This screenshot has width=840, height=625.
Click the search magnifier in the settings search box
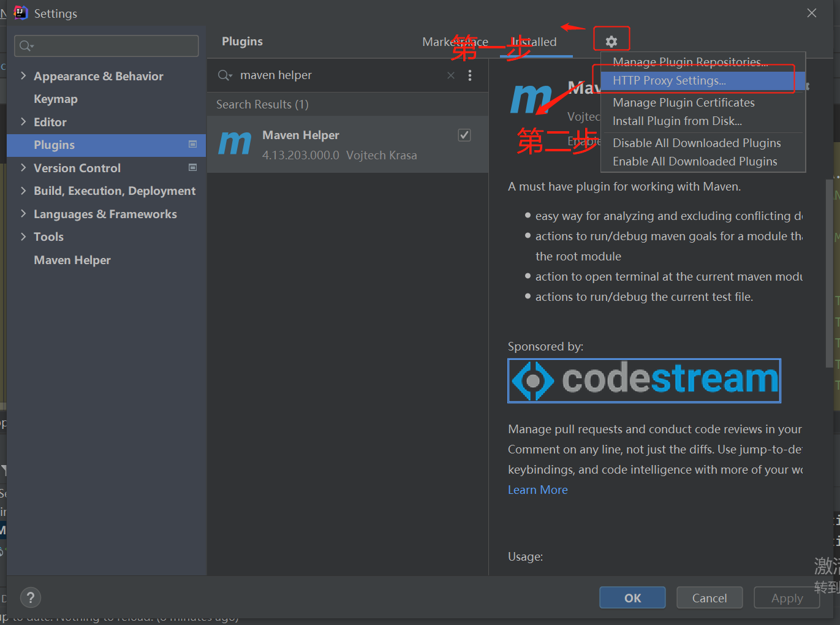pyautogui.click(x=26, y=45)
